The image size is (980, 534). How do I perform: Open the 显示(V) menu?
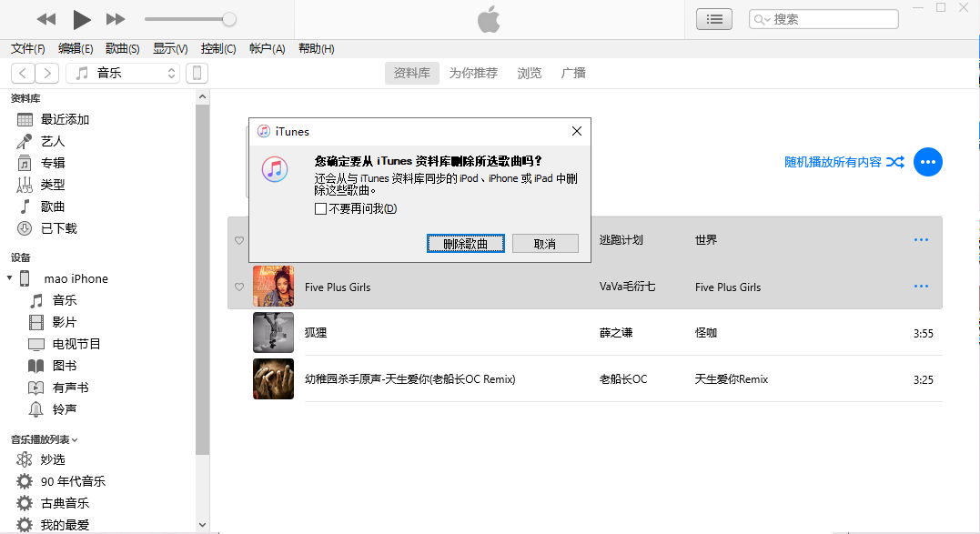pos(170,49)
